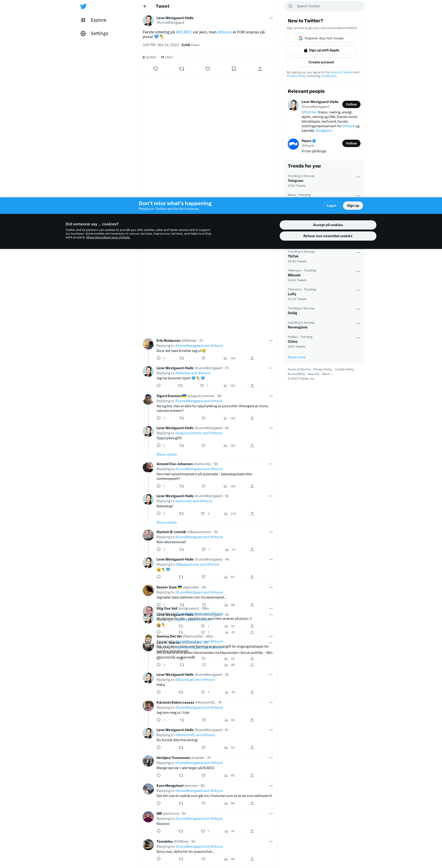This screenshot has height=868, width=442.
Task: Follow the Høyre account
Action: tap(351, 144)
